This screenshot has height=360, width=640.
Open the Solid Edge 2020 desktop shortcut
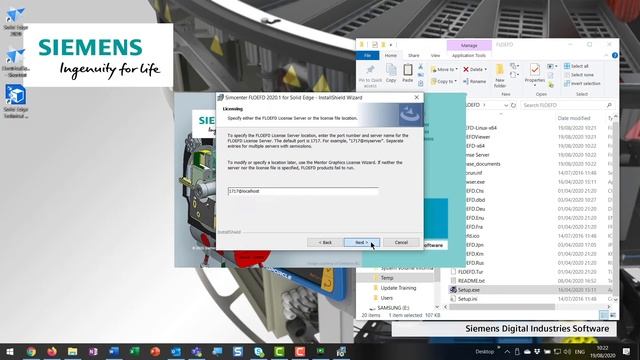click(16, 21)
